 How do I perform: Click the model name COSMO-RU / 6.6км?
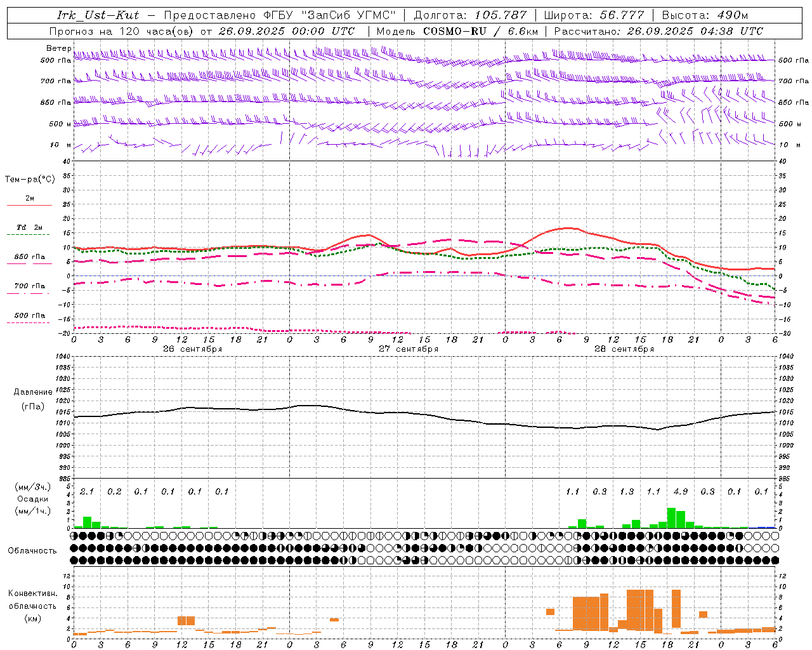(x=480, y=31)
